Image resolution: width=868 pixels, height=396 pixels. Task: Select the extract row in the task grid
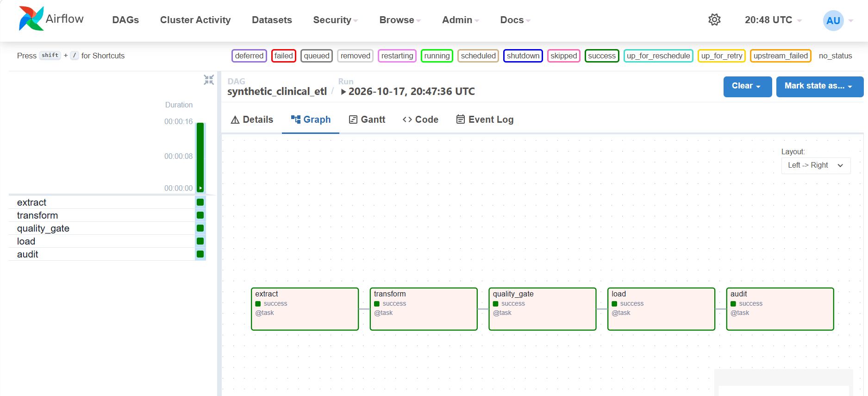(107, 202)
